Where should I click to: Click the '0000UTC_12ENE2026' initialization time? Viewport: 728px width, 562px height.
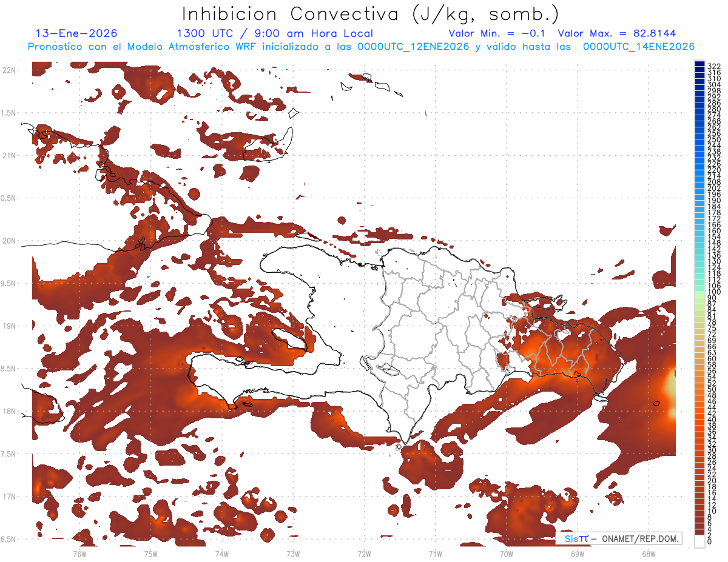pos(413,47)
